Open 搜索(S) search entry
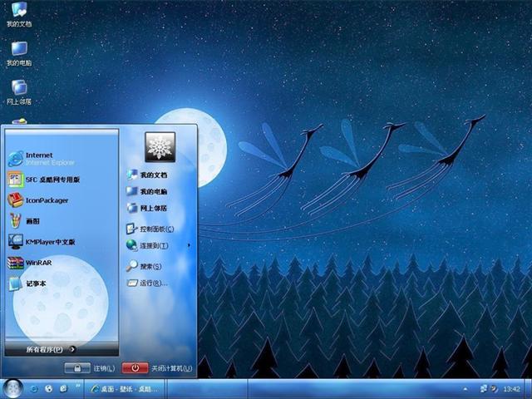Screen dimensions: 532x399 point(144,266)
